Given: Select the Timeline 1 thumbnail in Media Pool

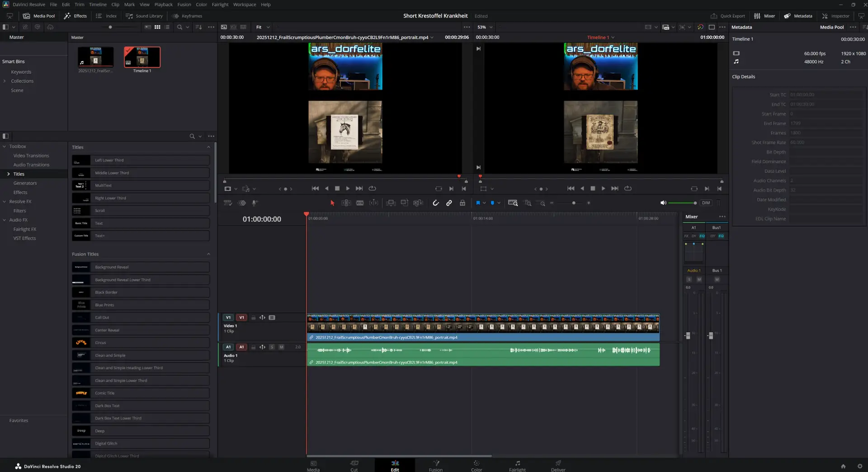Looking at the screenshot, I should click(x=142, y=57).
